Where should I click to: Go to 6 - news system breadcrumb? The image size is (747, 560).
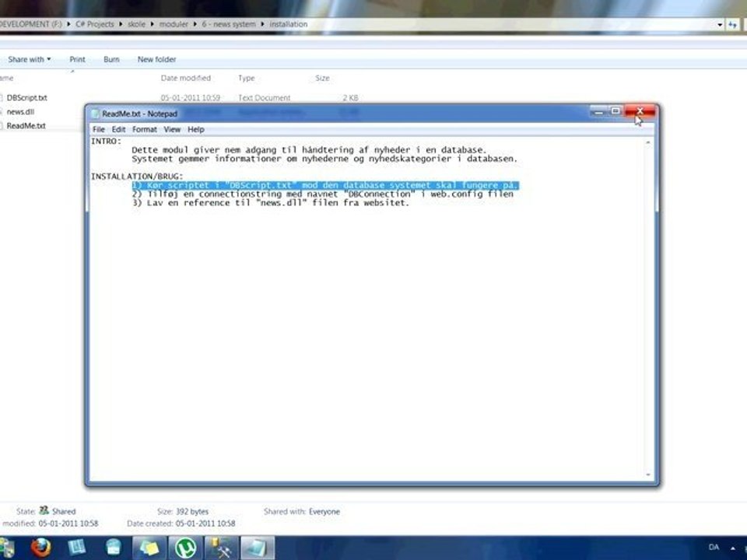pos(229,24)
